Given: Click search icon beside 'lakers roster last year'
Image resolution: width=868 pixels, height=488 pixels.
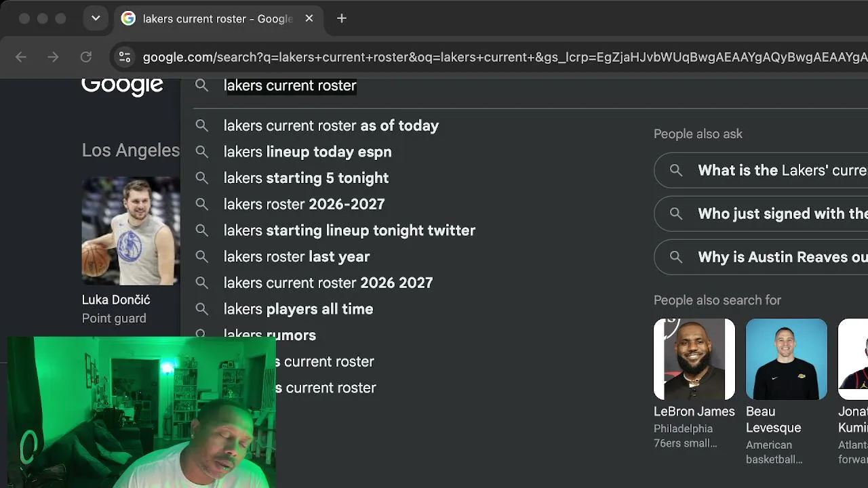Looking at the screenshot, I should point(201,257).
